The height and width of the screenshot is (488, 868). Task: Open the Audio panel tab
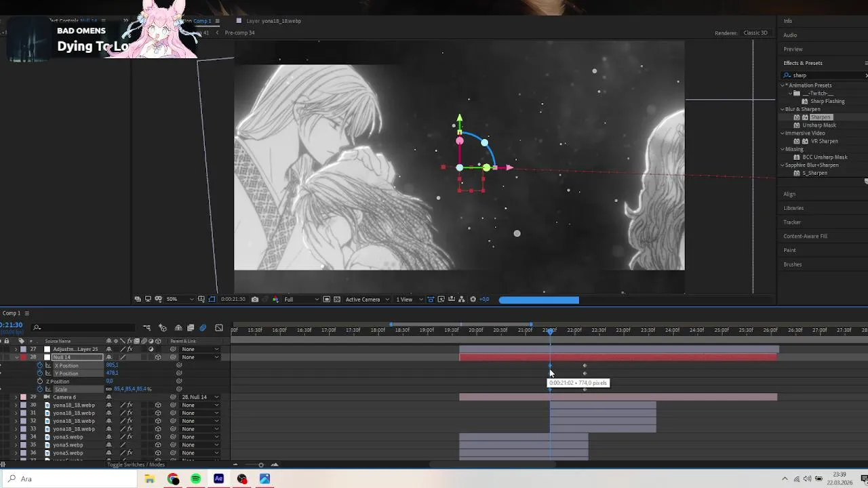coord(790,35)
